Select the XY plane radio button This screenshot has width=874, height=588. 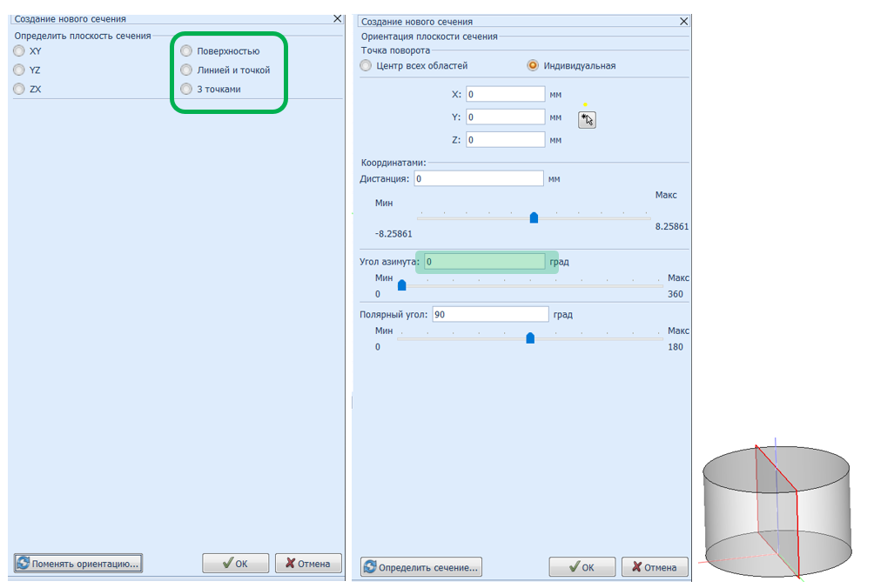coord(19,51)
